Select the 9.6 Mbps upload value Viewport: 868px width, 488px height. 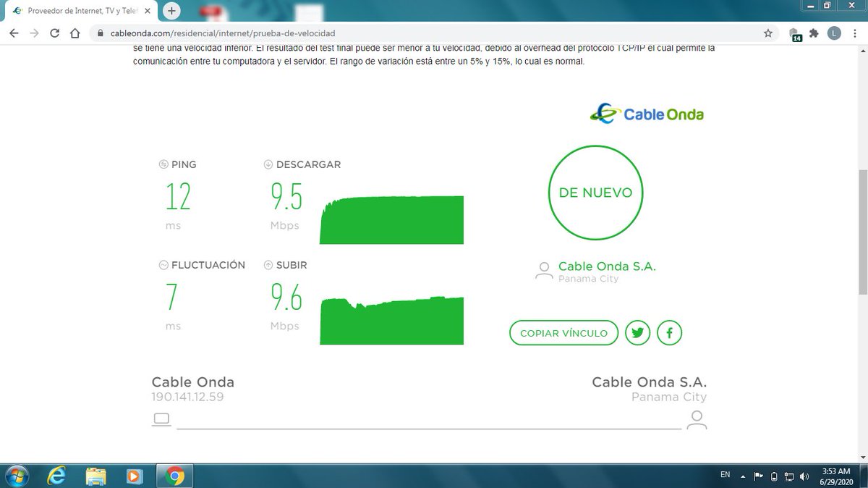286,298
